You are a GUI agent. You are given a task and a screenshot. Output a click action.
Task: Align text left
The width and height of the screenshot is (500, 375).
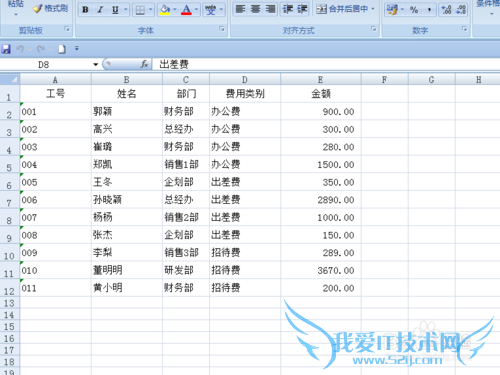point(240,9)
